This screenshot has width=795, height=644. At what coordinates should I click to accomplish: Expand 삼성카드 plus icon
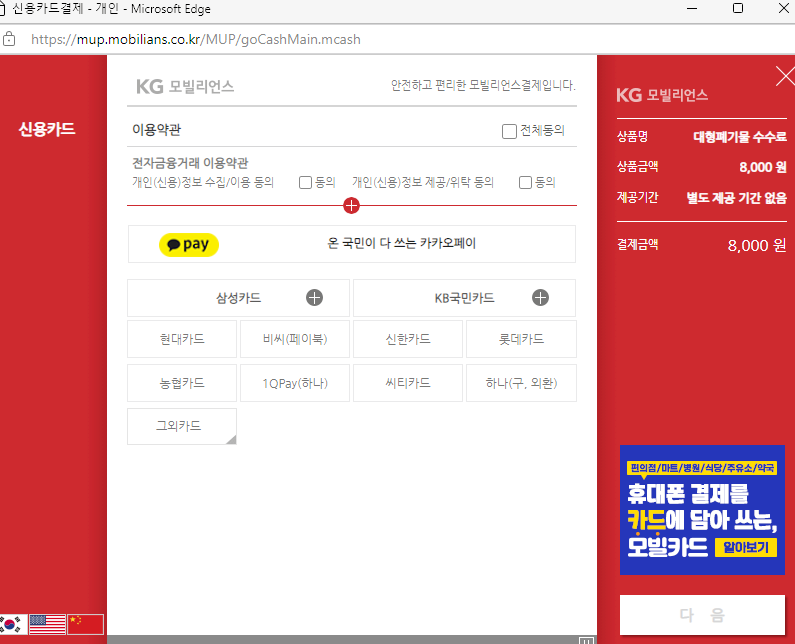tap(314, 298)
